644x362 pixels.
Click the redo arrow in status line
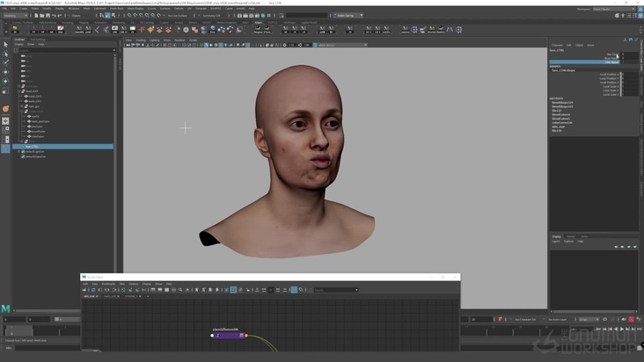click(x=60, y=16)
